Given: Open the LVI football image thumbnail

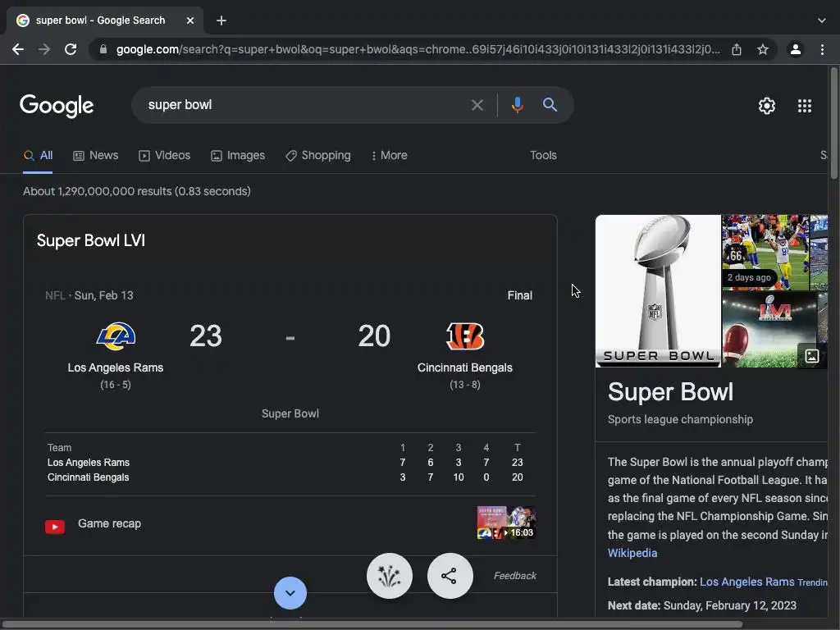Looking at the screenshot, I should (x=769, y=330).
